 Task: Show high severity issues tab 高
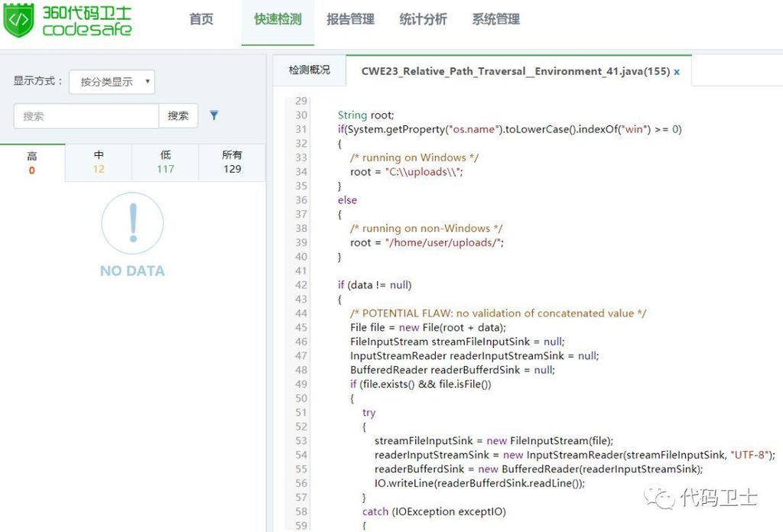[x=32, y=163]
